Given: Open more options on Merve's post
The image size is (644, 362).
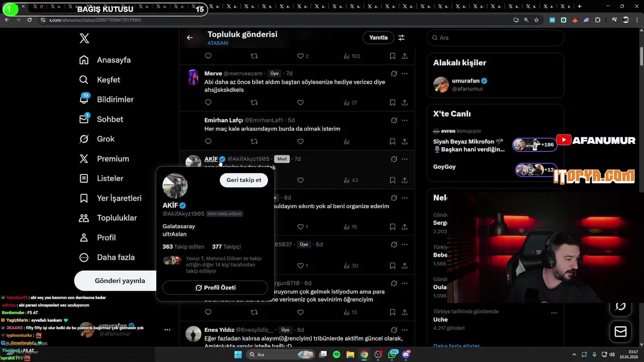Looking at the screenshot, I should coord(405,73).
